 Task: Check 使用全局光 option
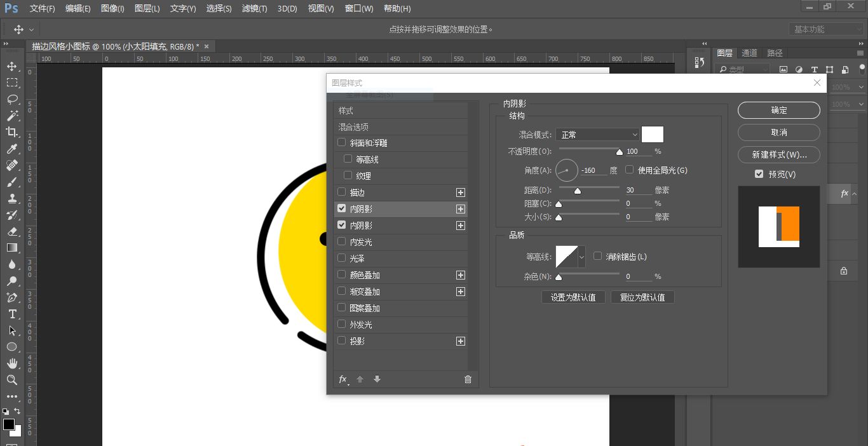coord(630,170)
